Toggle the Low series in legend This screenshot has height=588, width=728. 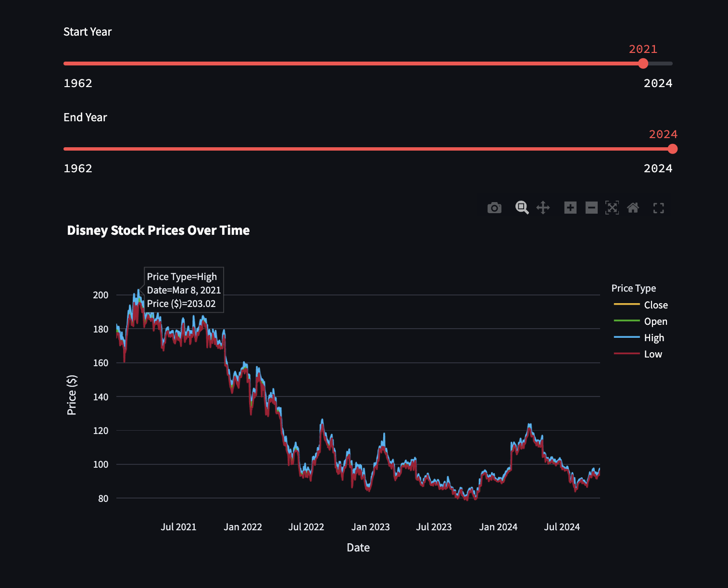coord(653,354)
